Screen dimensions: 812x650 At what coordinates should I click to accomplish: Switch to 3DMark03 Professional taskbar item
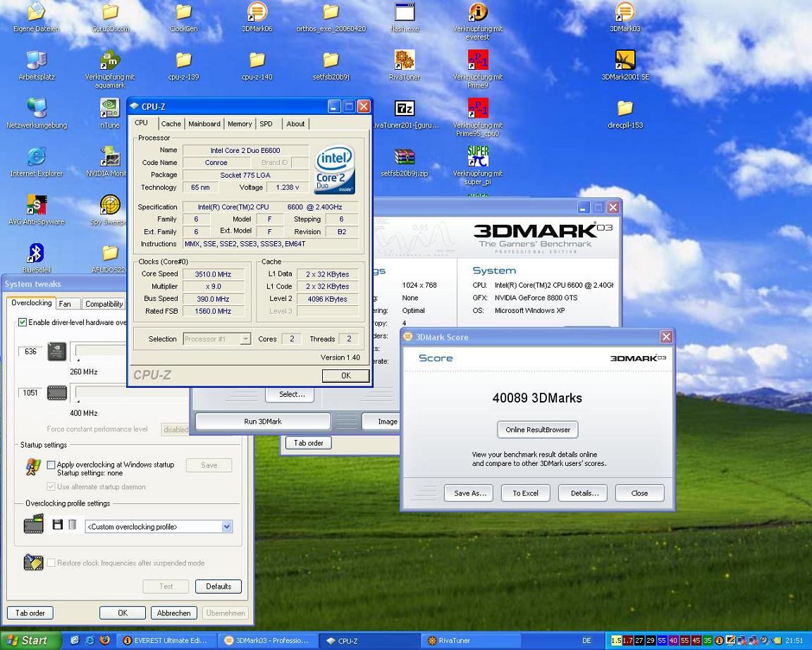[x=267, y=641]
